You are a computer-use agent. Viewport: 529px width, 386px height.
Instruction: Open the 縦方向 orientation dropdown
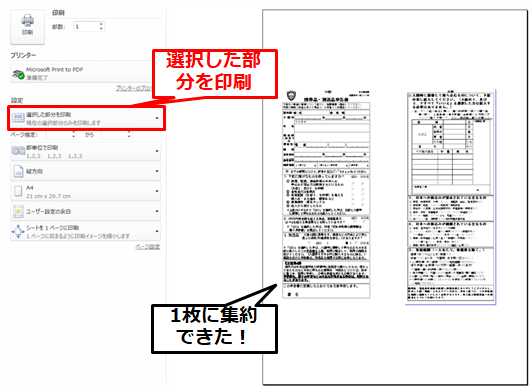coord(86,171)
